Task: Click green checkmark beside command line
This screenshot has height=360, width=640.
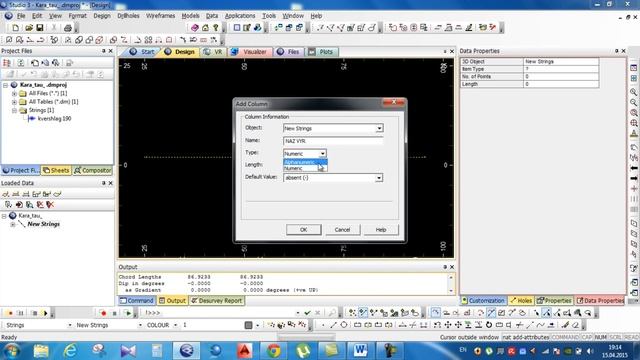Action: click(307, 313)
